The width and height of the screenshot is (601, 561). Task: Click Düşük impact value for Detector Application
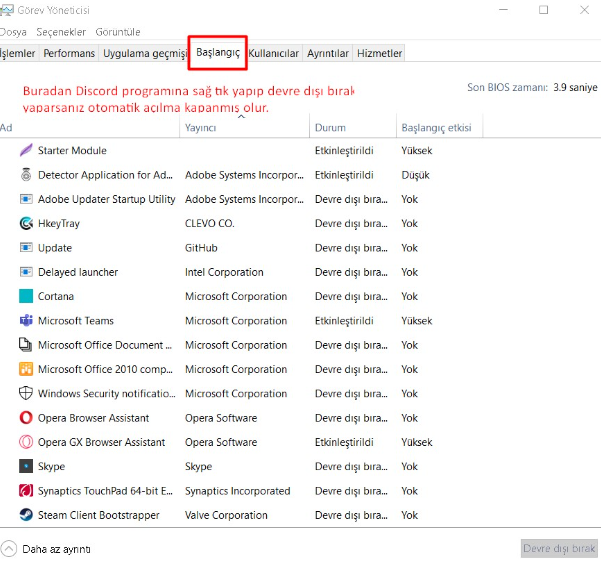[415, 175]
